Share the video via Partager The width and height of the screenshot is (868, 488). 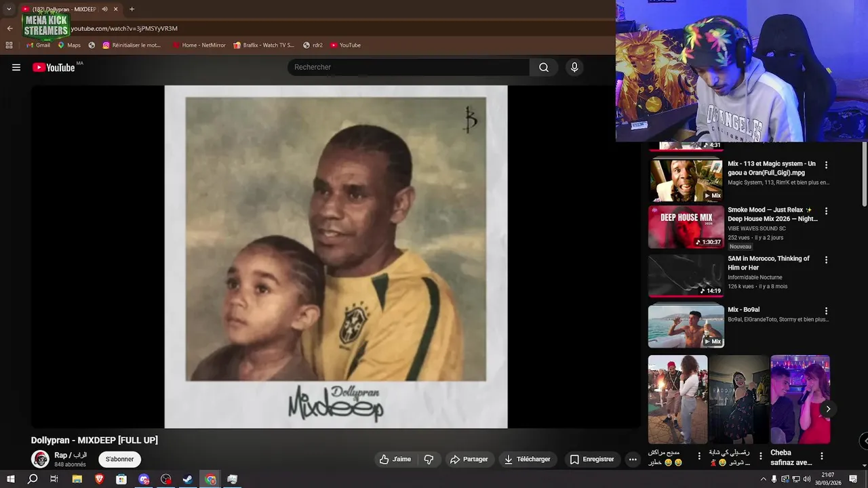point(469,459)
